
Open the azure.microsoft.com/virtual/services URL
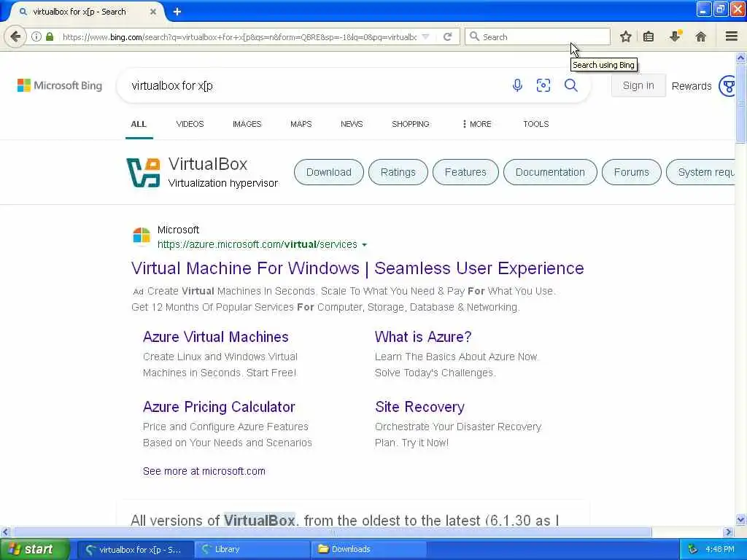tap(258, 244)
